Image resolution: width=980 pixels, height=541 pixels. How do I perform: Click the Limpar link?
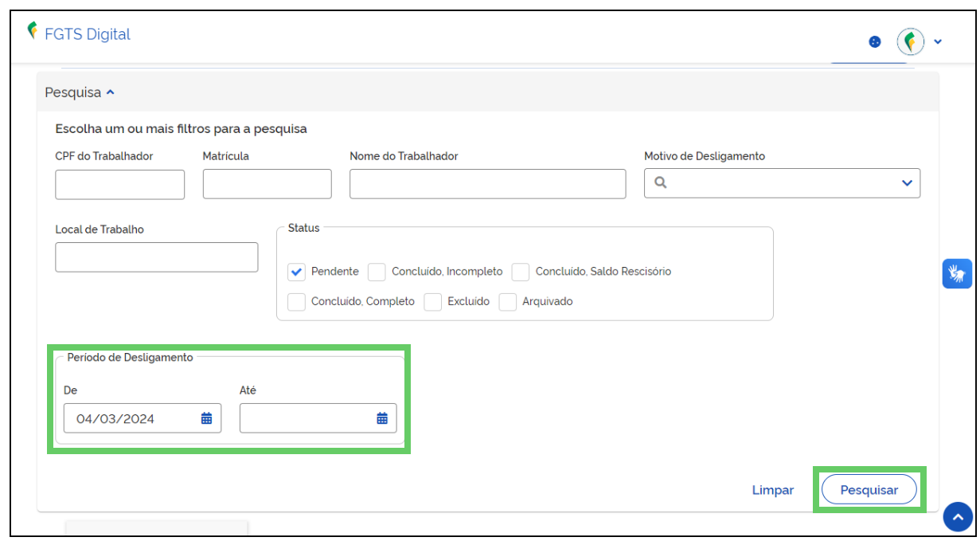[x=773, y=490]
